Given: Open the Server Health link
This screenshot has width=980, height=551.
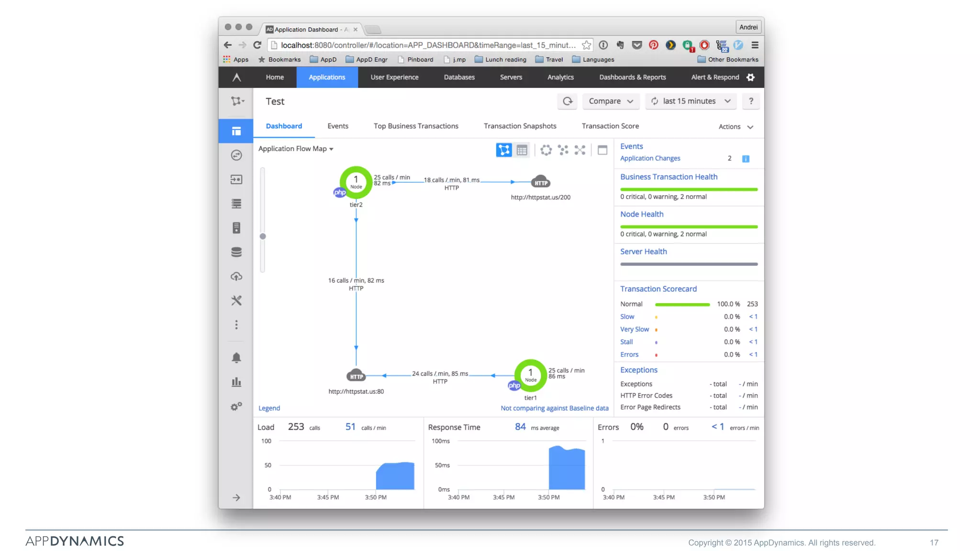Looking at the screenshot, I should click(x=643, y=251).
